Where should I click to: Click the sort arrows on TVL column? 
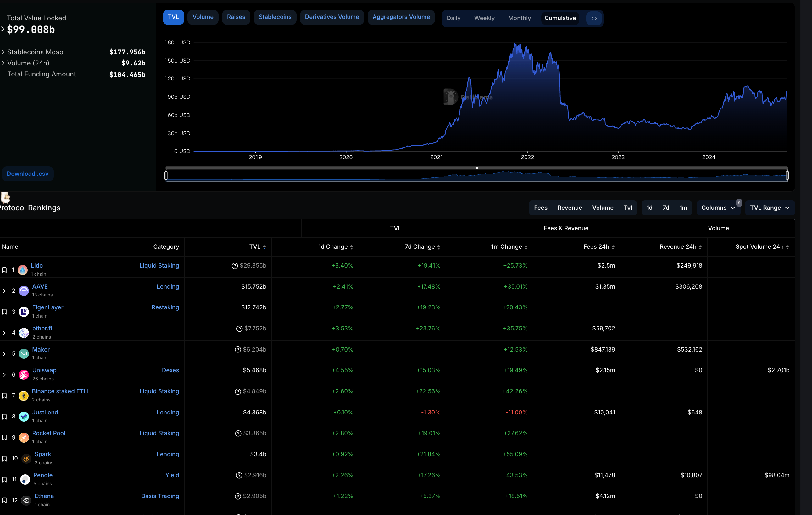264,247
